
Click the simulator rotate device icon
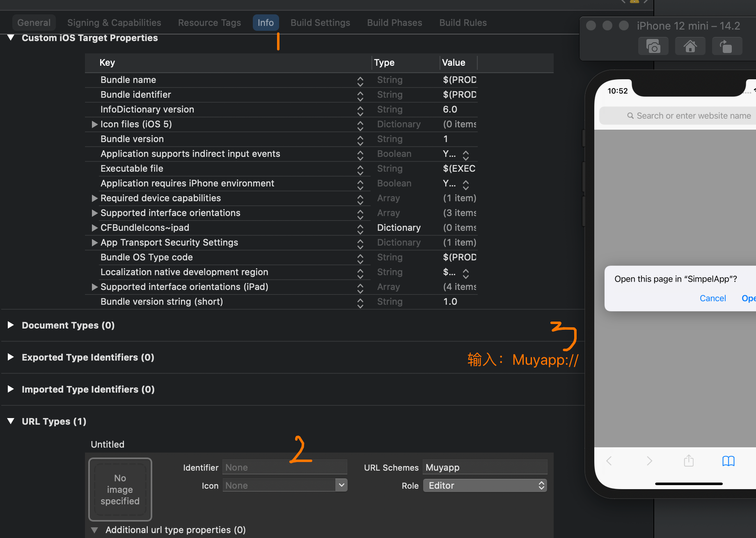tap(726, 46)
